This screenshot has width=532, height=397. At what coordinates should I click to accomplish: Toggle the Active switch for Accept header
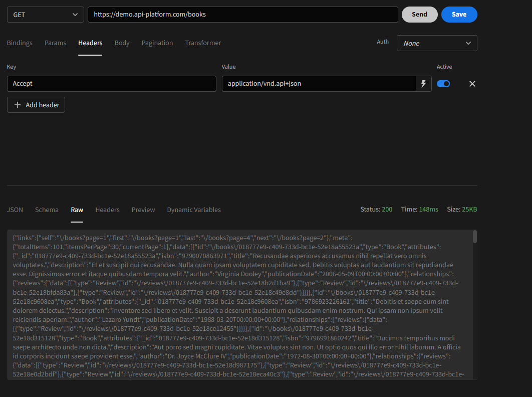coord(443,84)
